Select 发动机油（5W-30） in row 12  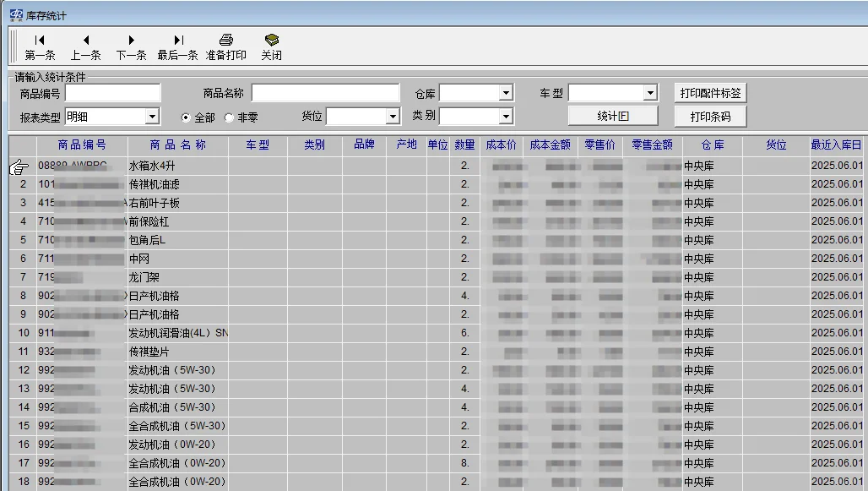[x=177, y=370]
